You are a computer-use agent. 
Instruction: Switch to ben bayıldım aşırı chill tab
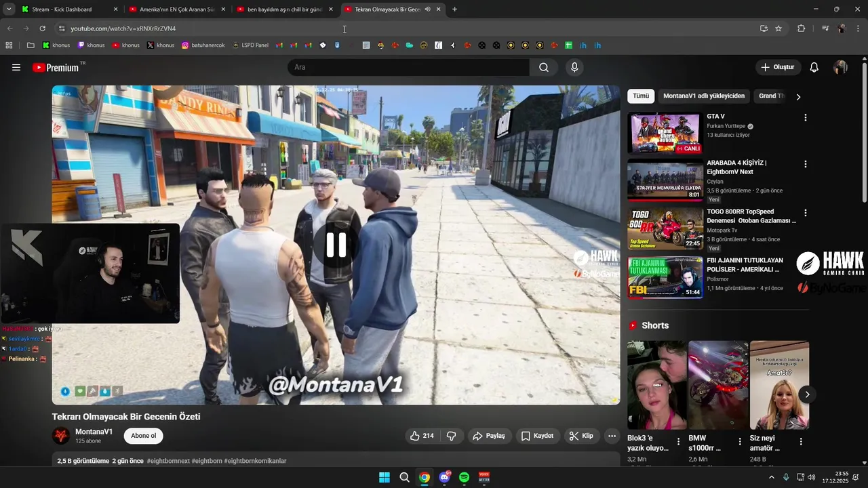click(285, 9)
